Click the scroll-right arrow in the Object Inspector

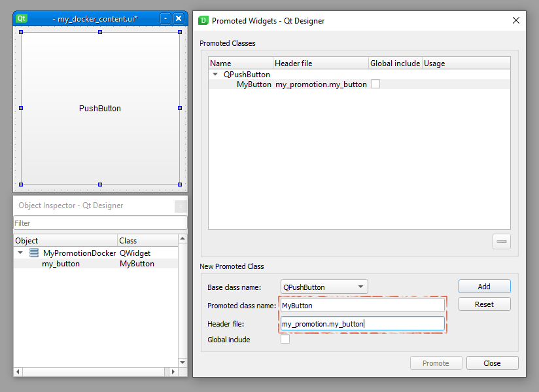point(174,372)
